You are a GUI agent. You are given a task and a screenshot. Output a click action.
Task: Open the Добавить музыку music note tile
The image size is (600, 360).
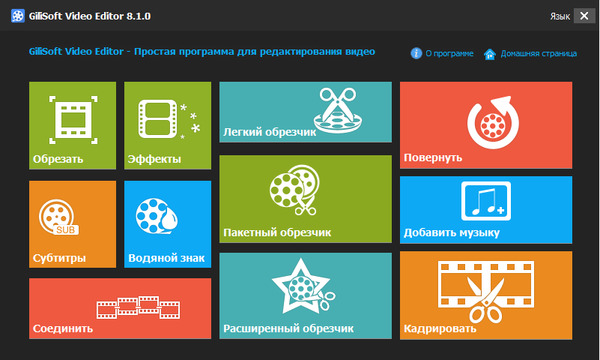[x=486, y=210]
